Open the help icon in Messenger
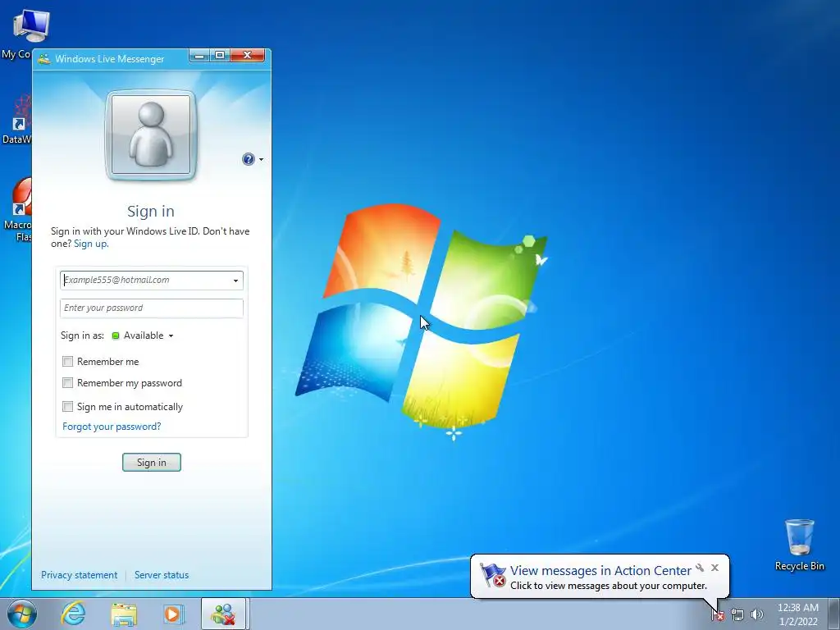The image size is (840, 630). 248,159
